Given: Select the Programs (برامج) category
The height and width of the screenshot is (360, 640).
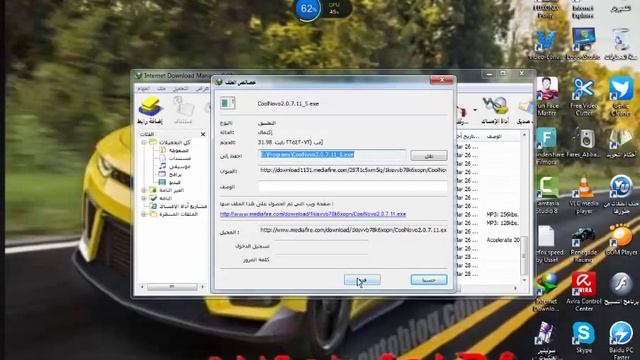Looking at the screenshot, I should pyautogui.click(x=175, y=174).
